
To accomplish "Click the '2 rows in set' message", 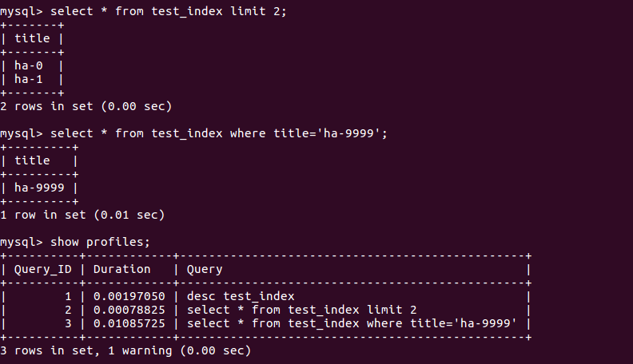I will (x=86, y=106).
